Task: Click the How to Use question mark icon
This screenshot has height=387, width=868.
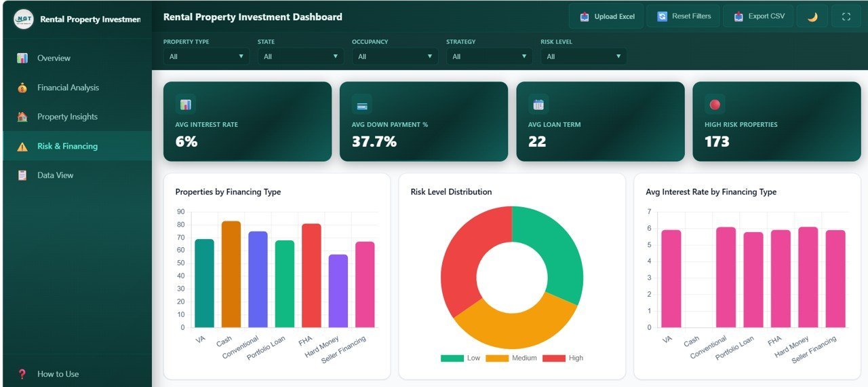Action: 22,374
